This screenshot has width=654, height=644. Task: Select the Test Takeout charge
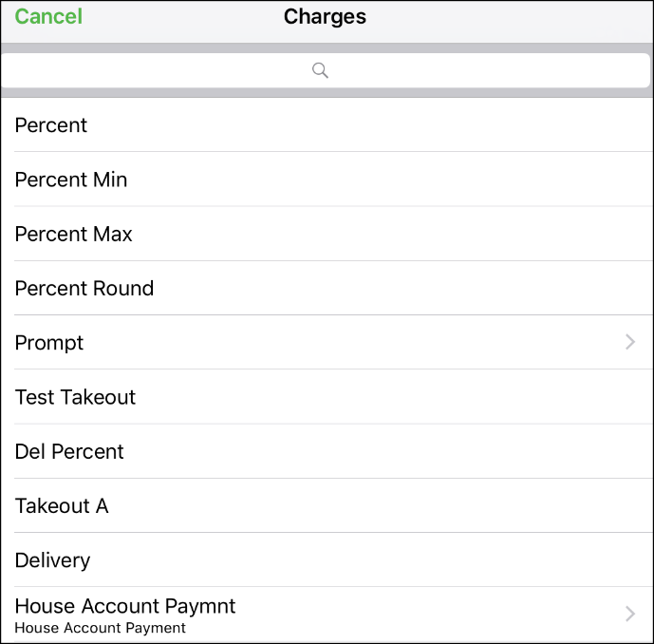(327, 397)
